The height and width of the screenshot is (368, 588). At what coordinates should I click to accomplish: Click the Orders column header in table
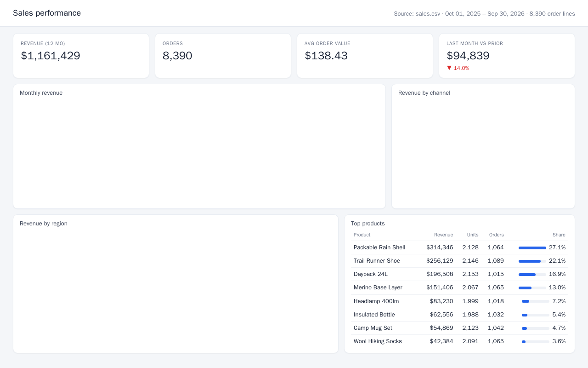click(496, 235)
